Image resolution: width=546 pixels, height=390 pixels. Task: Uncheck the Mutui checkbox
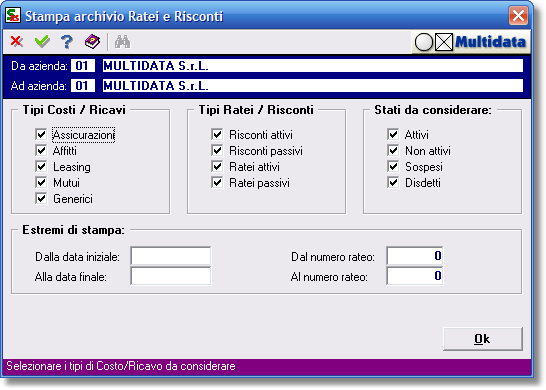(41, 182)
